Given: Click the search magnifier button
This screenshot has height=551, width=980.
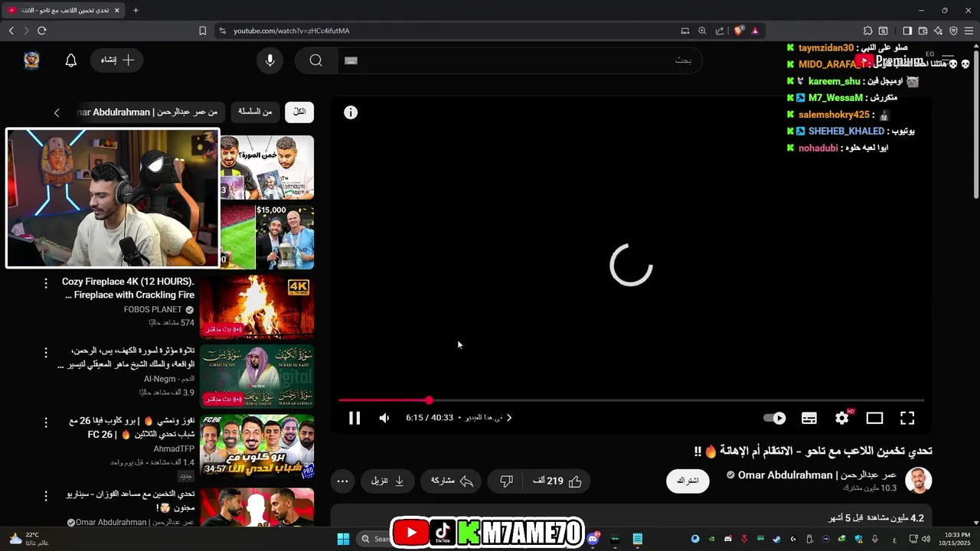Looking at the screenshot, I should point(316,60).
